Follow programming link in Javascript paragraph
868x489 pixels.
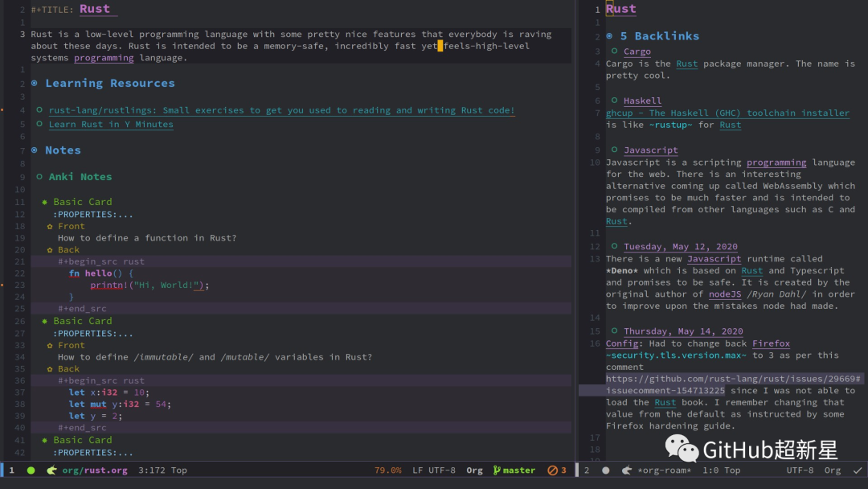click(776, 162)
